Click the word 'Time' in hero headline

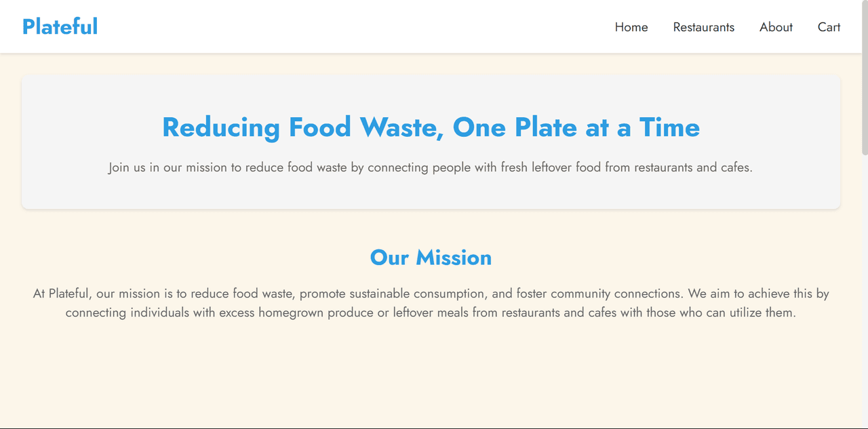(669, 127)
